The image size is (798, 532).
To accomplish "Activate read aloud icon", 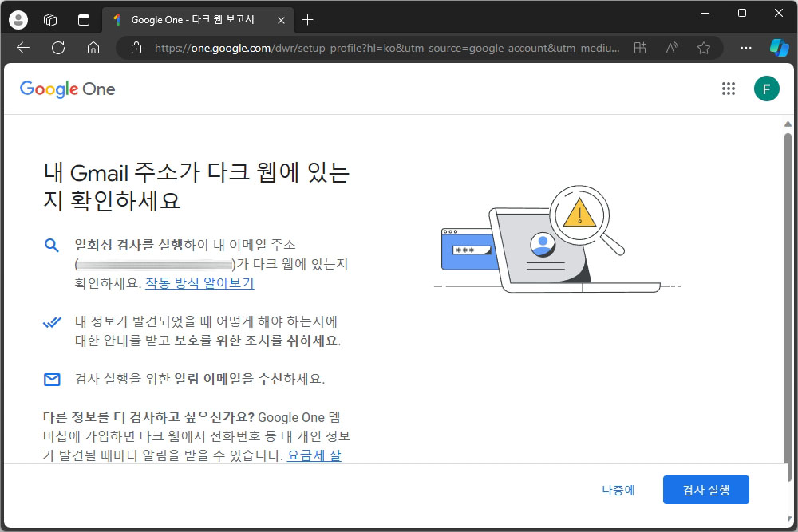I will click(x=672, y=48).
